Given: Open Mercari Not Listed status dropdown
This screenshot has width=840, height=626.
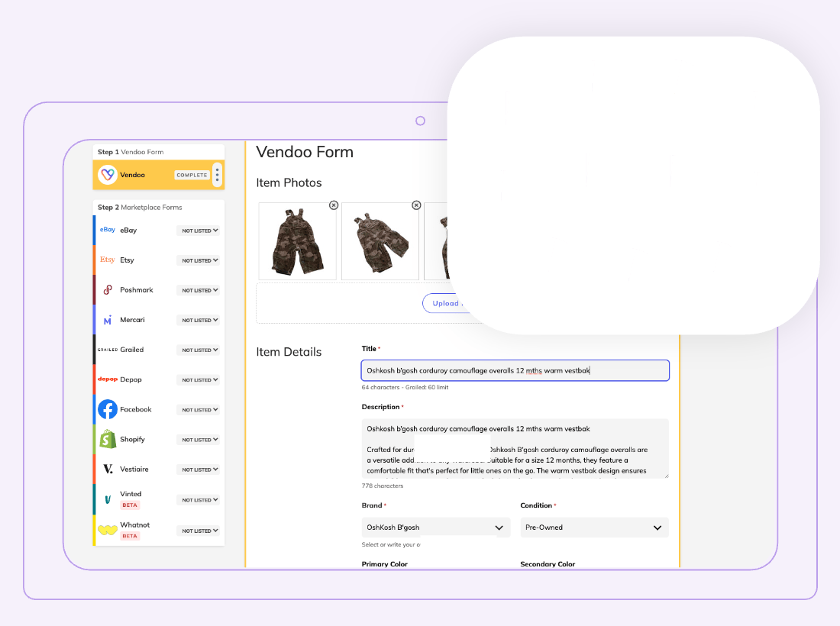Looking at the screenshot, I should pyautogui.click(x=199, y=320).
